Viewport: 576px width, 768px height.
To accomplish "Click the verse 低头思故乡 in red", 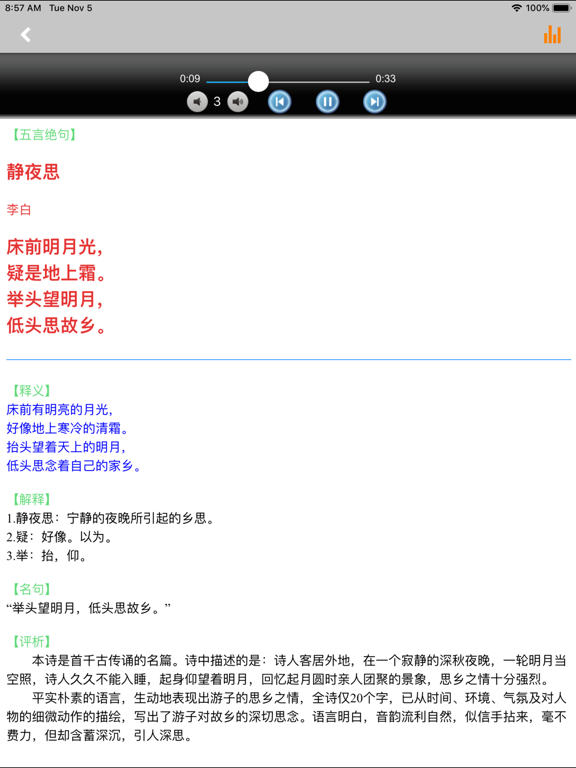I will (x=56, y=325).
